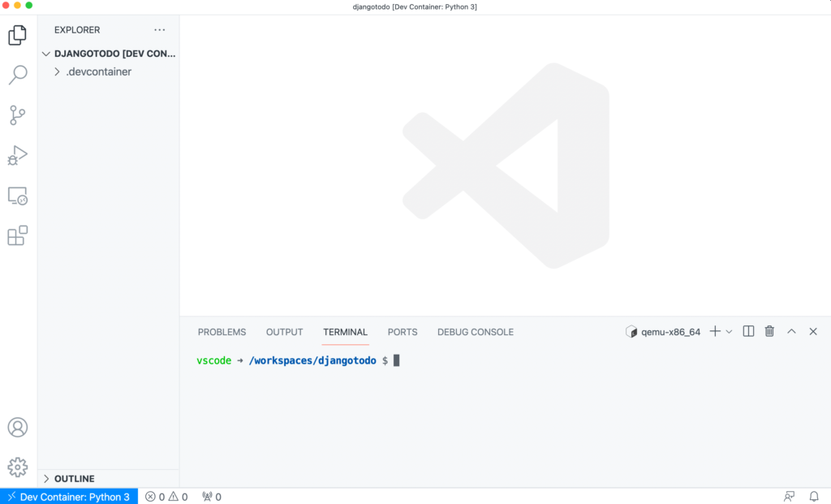Click the /workspaces/djangotodo path in terminal
The width and height of the screenshot is (831, 504).
pos(312,360)
